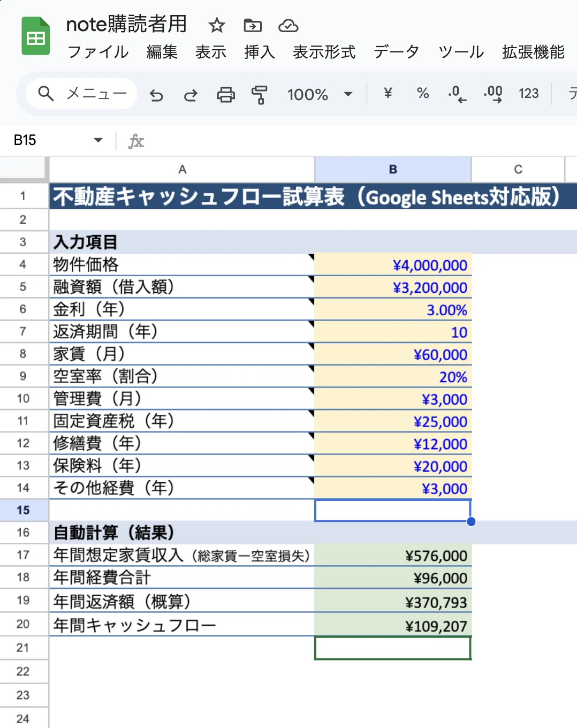The width and height of the screenshot is (577, 728).
Task: Click the 自動計算(結果) header cell
Action: click(x=182, y=533)
